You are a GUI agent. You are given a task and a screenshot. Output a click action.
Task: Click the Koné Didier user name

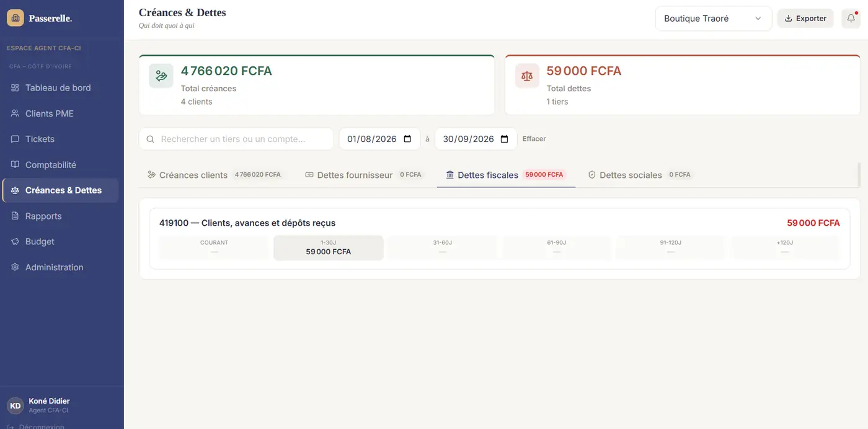point(49,401)
